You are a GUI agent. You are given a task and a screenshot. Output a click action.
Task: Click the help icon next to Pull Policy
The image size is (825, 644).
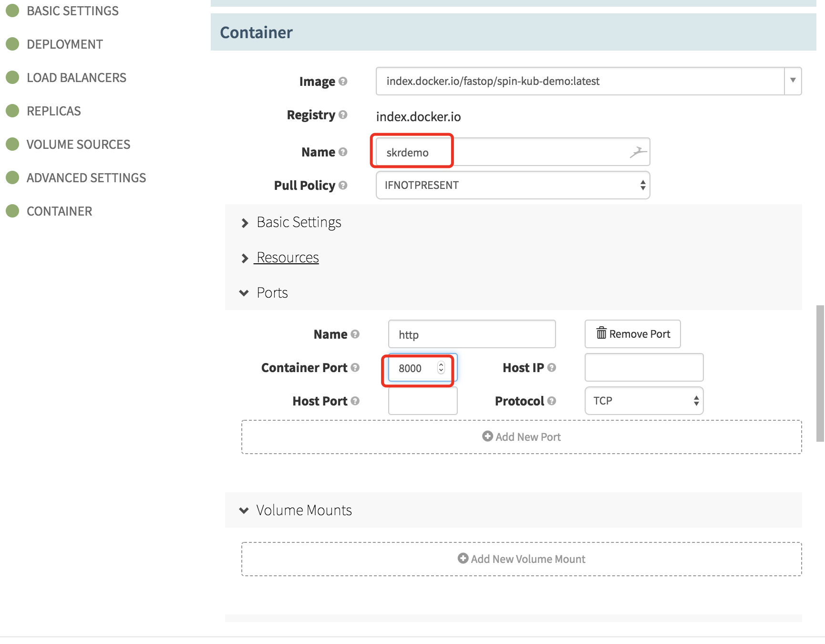pyautogui.click(x=342, y=185)
